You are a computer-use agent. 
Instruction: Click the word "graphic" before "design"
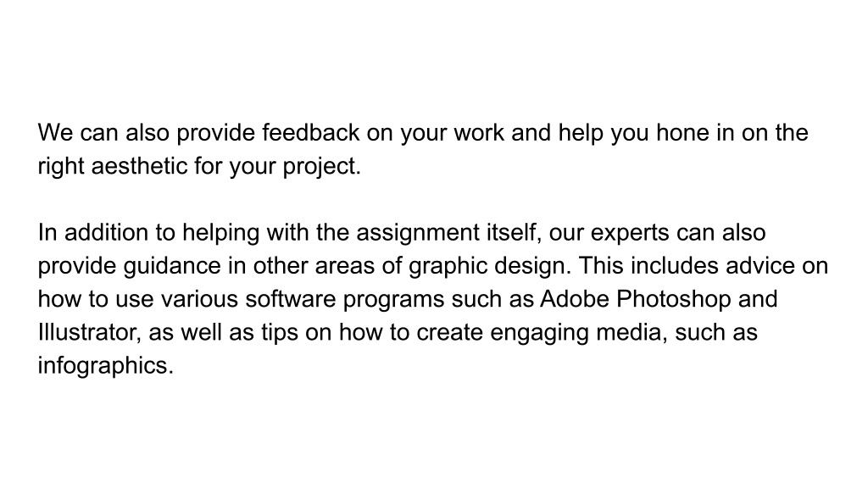coord(448,267)
